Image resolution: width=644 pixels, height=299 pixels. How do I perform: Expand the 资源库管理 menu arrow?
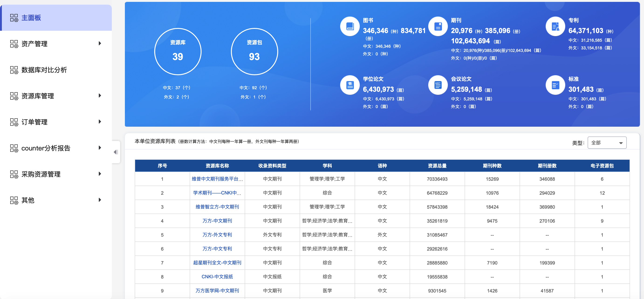[100, 96]
